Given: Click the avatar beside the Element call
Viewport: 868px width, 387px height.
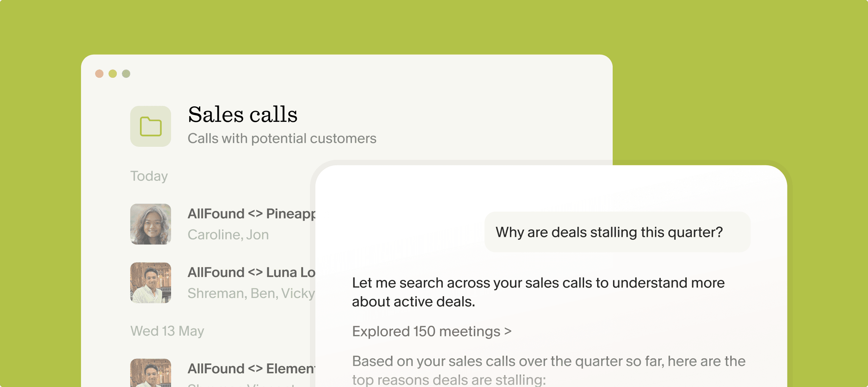Looking at the screenshot, I should coord(150,373).
